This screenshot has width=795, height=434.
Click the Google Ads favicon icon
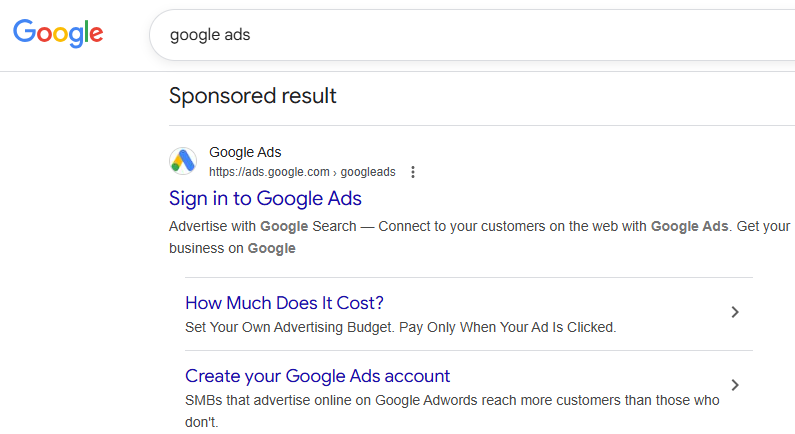click(x=183, y=161)
